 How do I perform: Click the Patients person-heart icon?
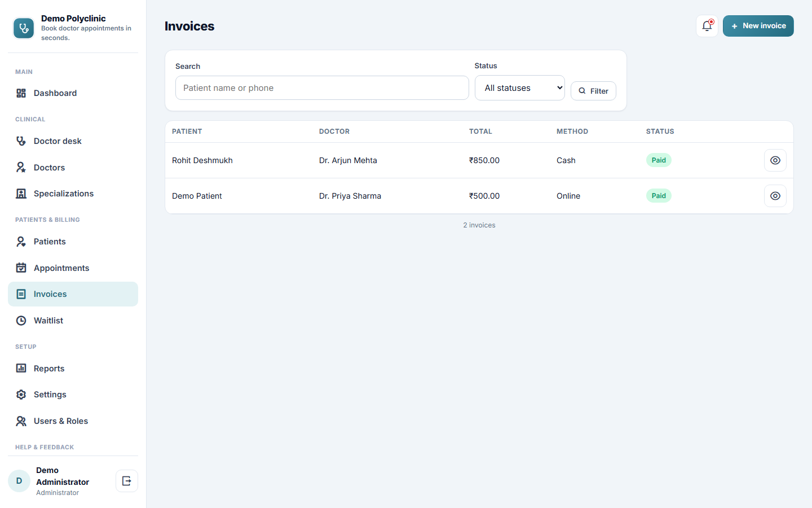pyautogui.click(x=21, y=242)
